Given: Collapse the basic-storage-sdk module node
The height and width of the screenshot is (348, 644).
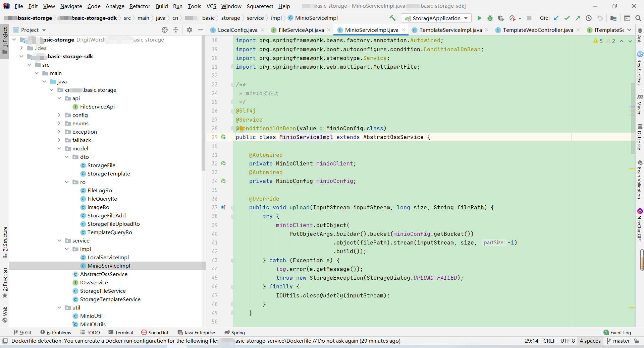Looking at the screenshot, I should click(x=21, y=56).
